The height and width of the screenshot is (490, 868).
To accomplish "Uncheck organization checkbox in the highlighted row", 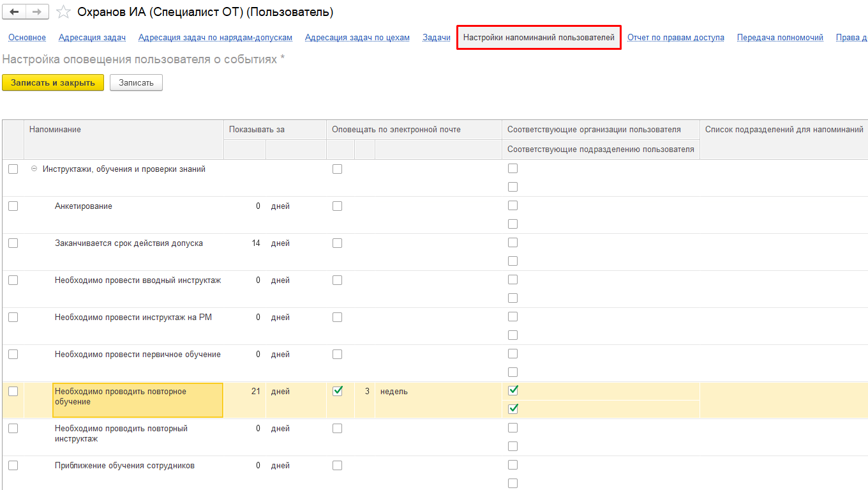I will pos(513,390).
